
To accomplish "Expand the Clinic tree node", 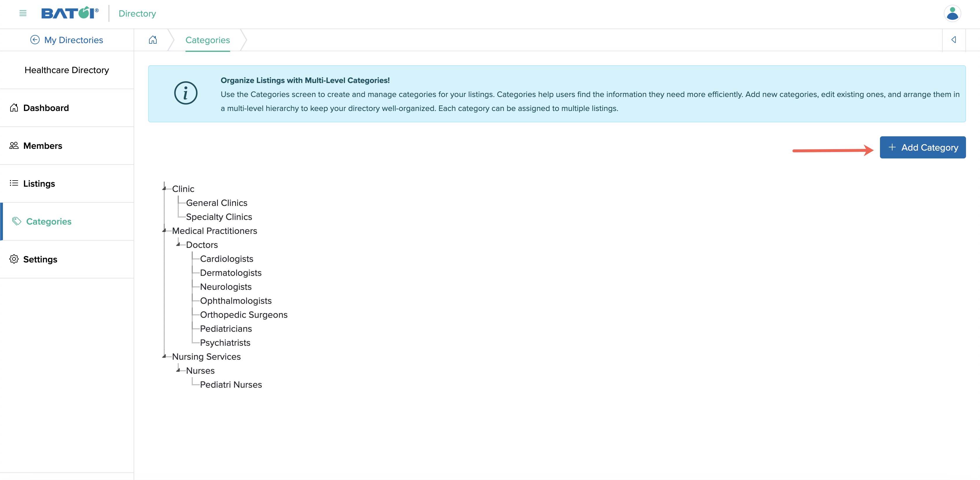I will click(165, 188).
